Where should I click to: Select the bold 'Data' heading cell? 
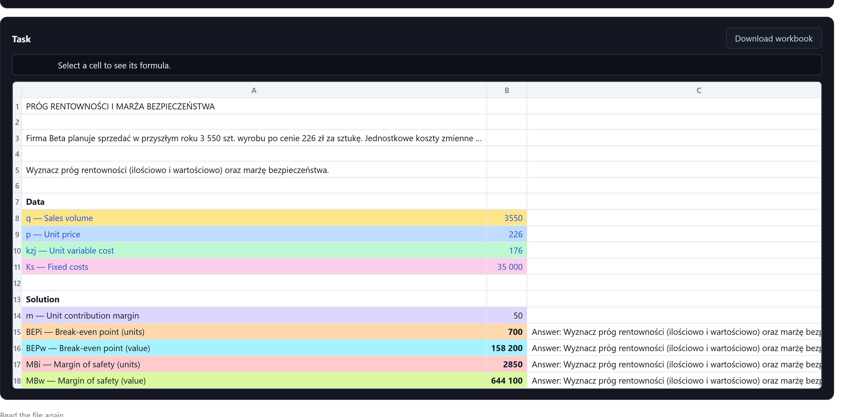pyautogui.click(x=254, y=202)
